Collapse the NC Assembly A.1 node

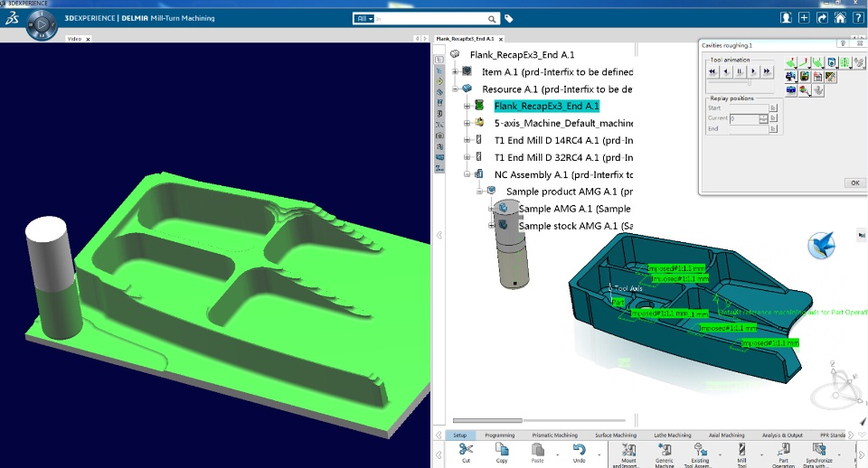click(467, 174)
